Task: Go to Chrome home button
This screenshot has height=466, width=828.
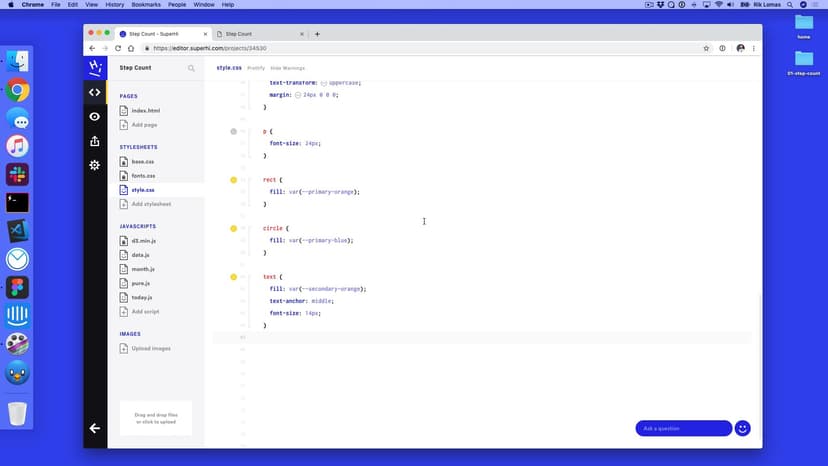Action: tap(131, 49)
